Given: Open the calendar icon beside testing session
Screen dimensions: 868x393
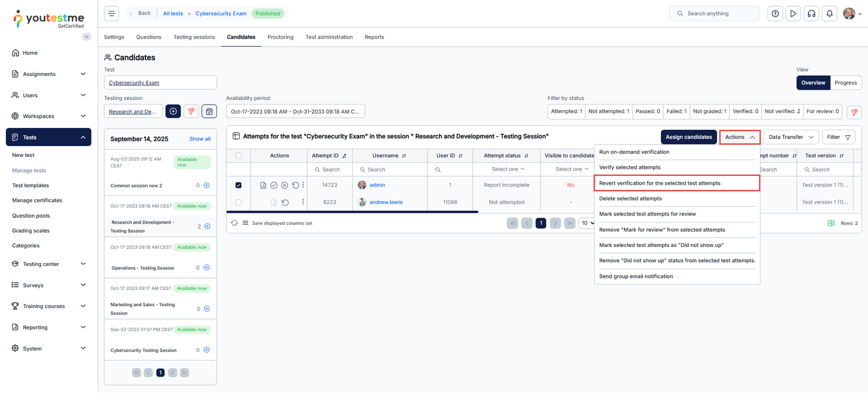Looking at the screenshot, I should [x=209, y=111].
